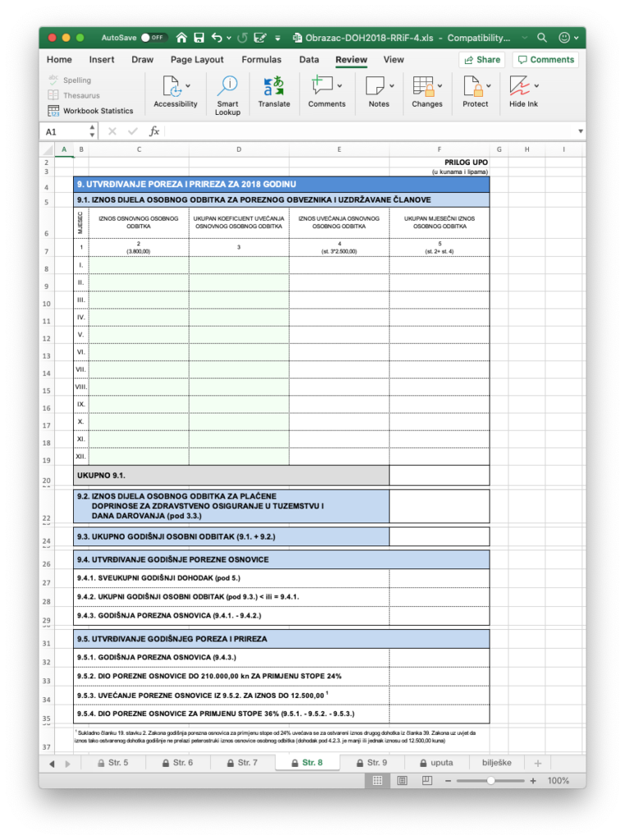Click the Save icon in title bar
This screenshot has width=625, height=840.
click(x=198, y=38)
